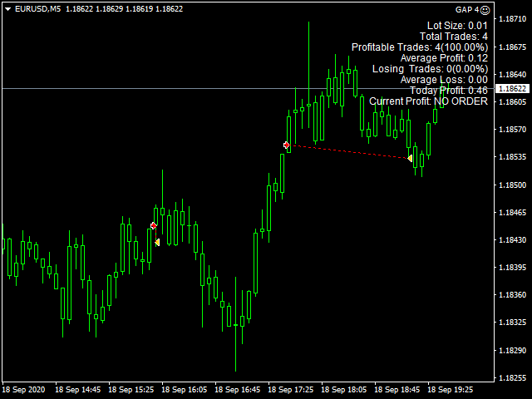This screenshot has width=532, height=399.
Task: Click the '18 Sep 17:25' time label
Action: (291, 390)
